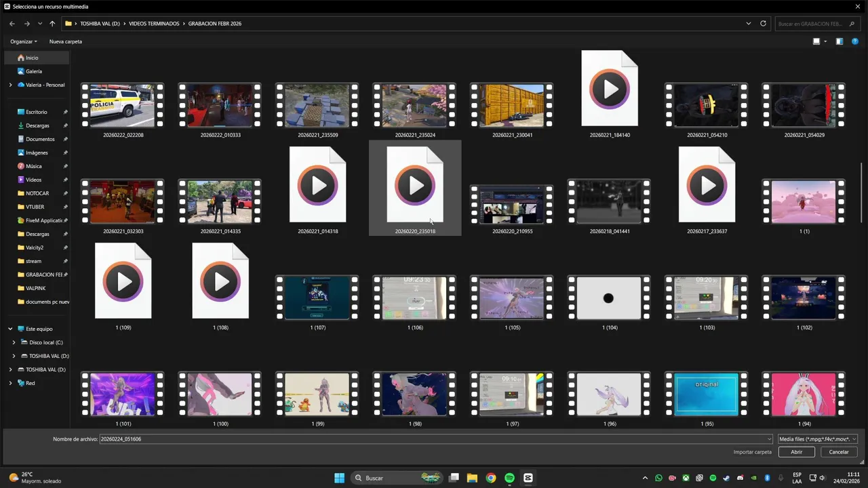
Task: Open the help icon
Action: coord(855,41)
